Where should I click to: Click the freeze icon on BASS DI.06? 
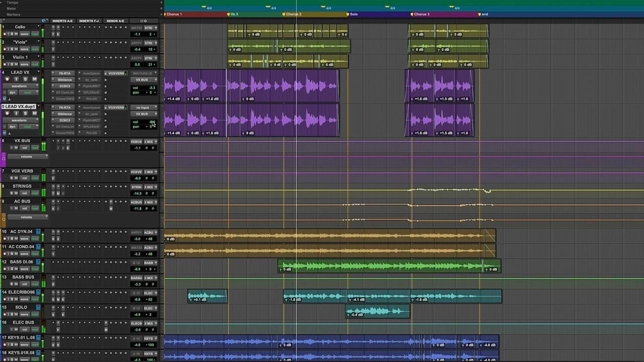[38, 262]
